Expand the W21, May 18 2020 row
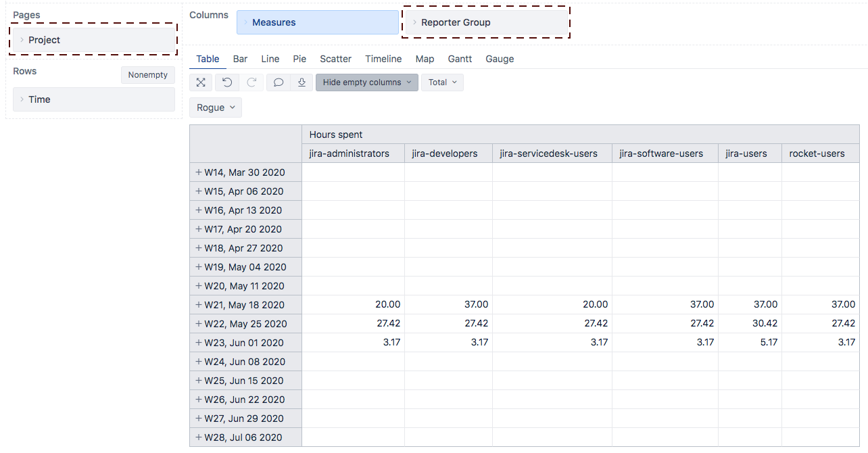The height and width of the screenshot is (453, 868). tap(199, 305)
